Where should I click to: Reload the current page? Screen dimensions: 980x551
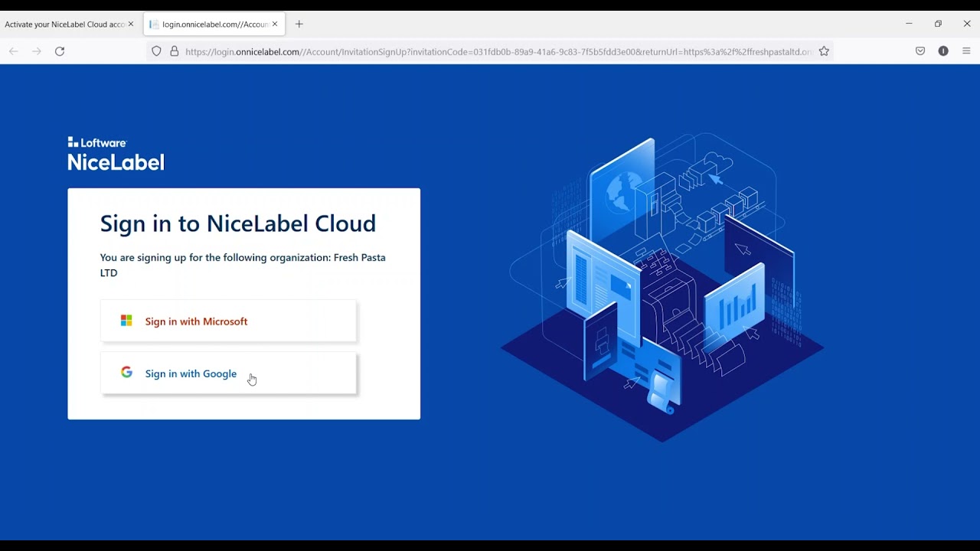coord(60,51)
